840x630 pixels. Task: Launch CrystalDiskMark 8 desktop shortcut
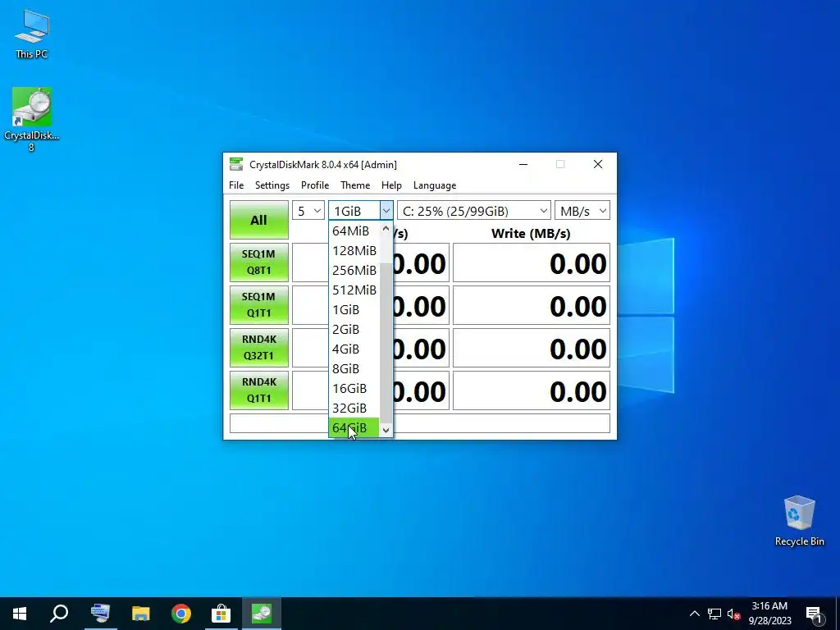click(x=32, y=119)
